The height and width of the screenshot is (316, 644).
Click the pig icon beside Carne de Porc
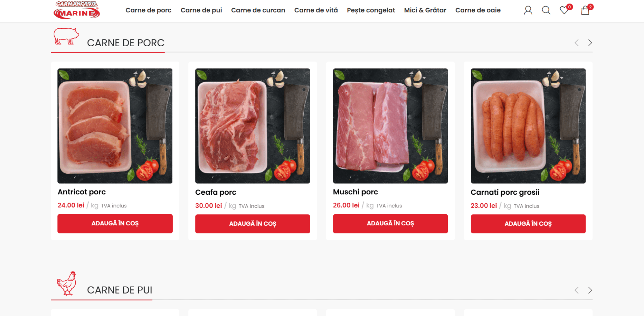[x=66, y=36]
